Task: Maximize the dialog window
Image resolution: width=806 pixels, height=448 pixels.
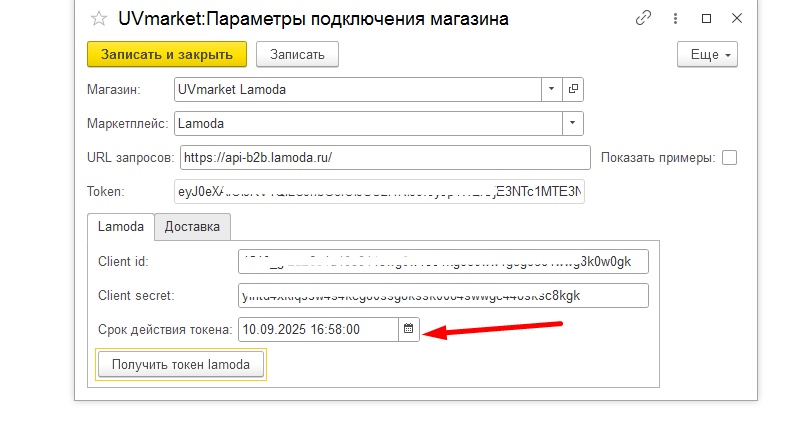Action: (707, 18)
